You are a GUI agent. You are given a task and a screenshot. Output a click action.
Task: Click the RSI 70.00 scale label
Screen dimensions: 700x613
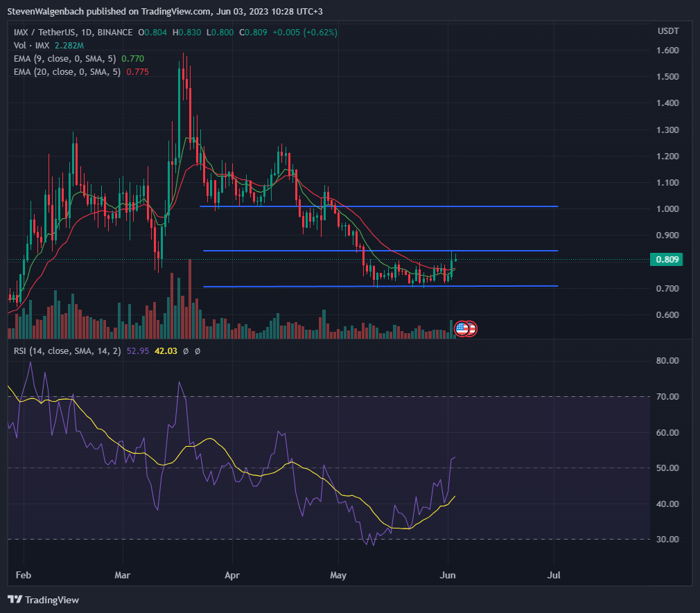[667, 396]
